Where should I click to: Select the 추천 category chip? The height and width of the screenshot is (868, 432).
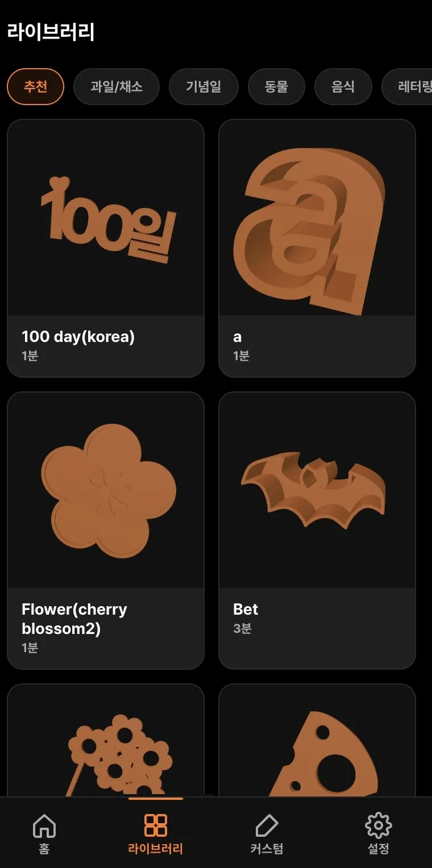pos(35,87)
